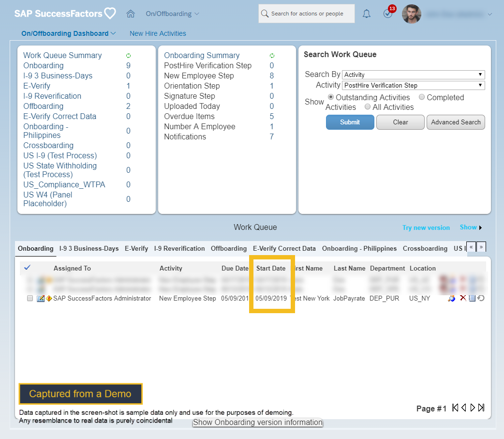Go to the next page of results

coord(473,408)
